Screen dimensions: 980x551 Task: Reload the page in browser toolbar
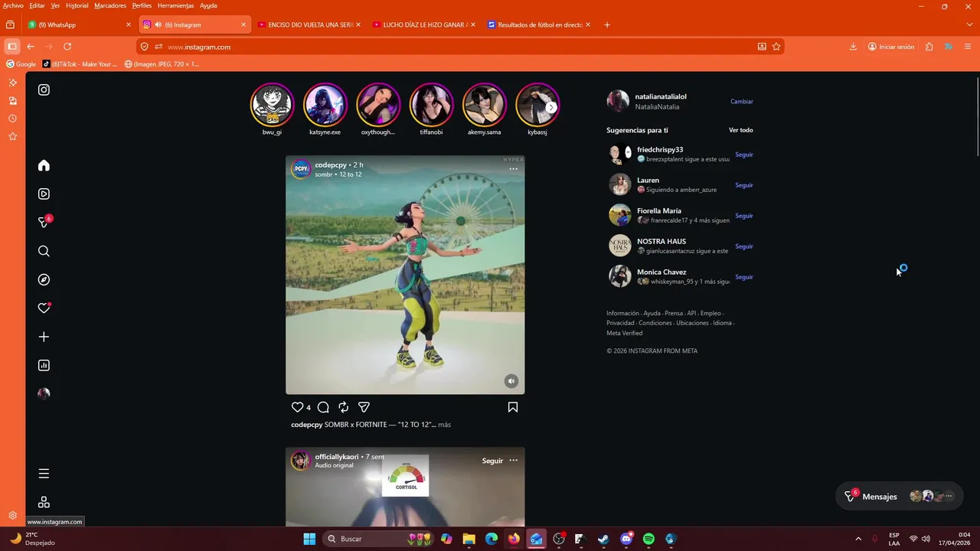tap(67, 47)
